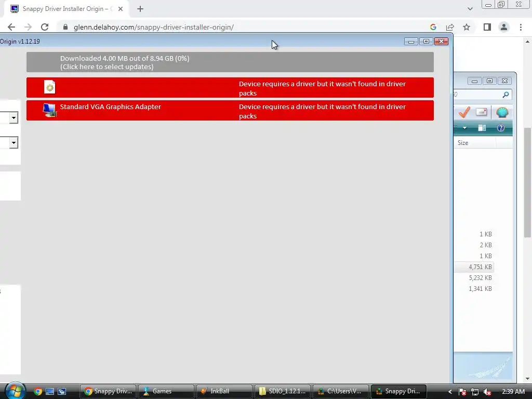Launch Chrome from quick launch
Viewport: 532px width, 399px height.
[38, 392]
